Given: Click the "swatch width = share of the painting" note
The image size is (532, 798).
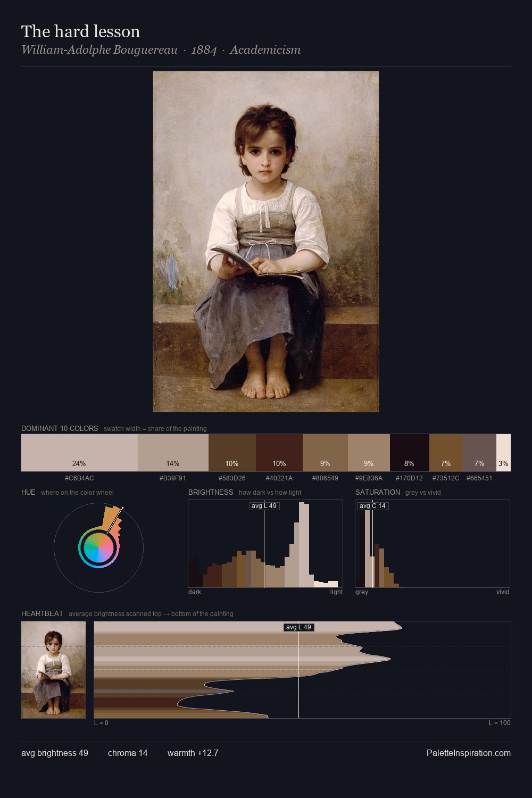Looking at the screenshot, I should click(155, 429).
